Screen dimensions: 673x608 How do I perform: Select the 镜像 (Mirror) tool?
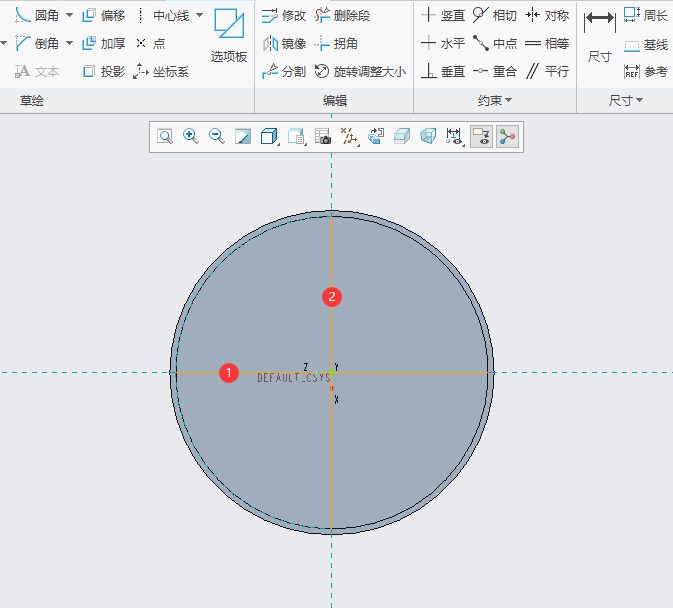point(284,44)
